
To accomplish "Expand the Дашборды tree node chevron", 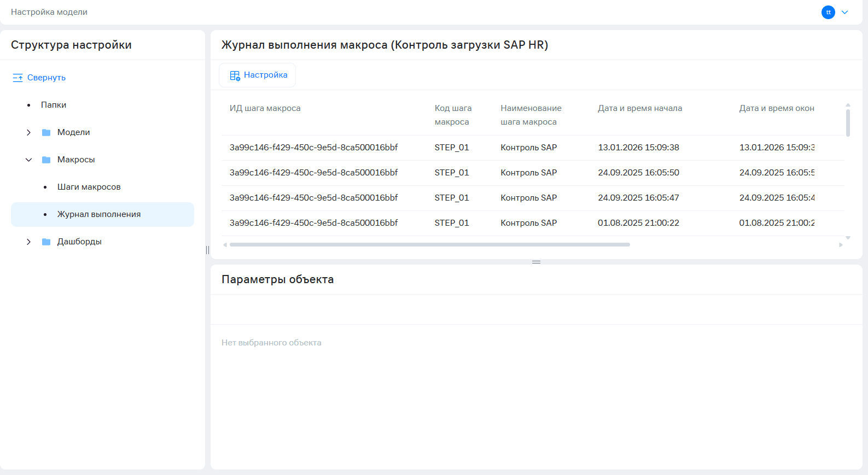I will coord(28,242).
